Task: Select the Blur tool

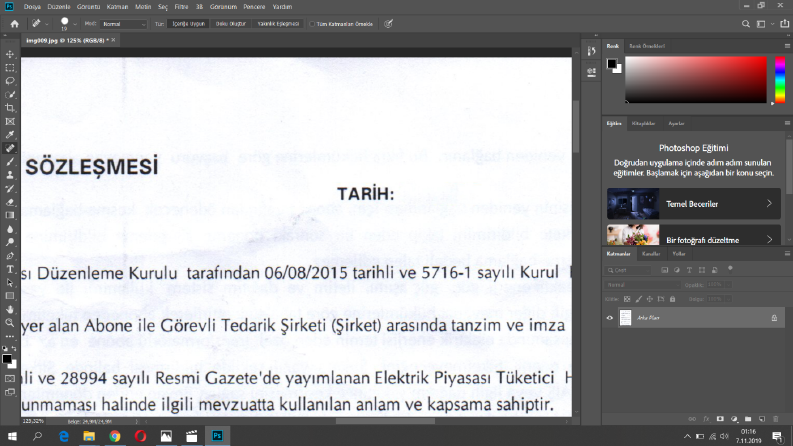Action: [10, 229]
